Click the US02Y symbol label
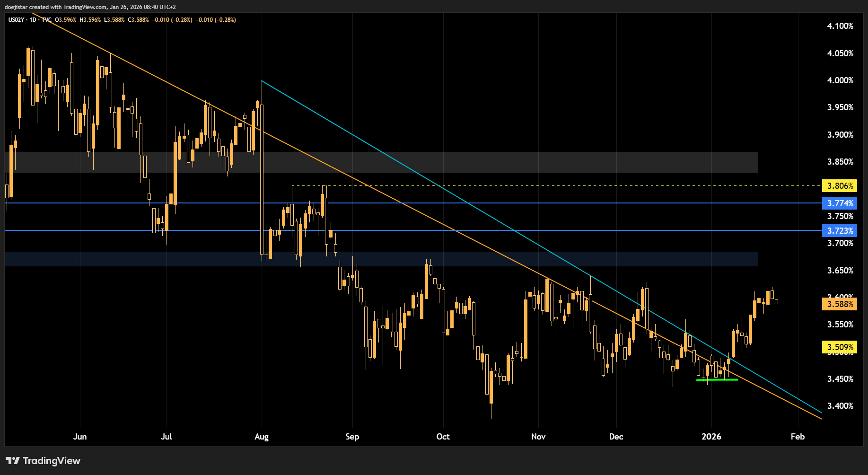The width and height of the screenshot is (868, 475). pyautogui.click(x=16, y=20)
